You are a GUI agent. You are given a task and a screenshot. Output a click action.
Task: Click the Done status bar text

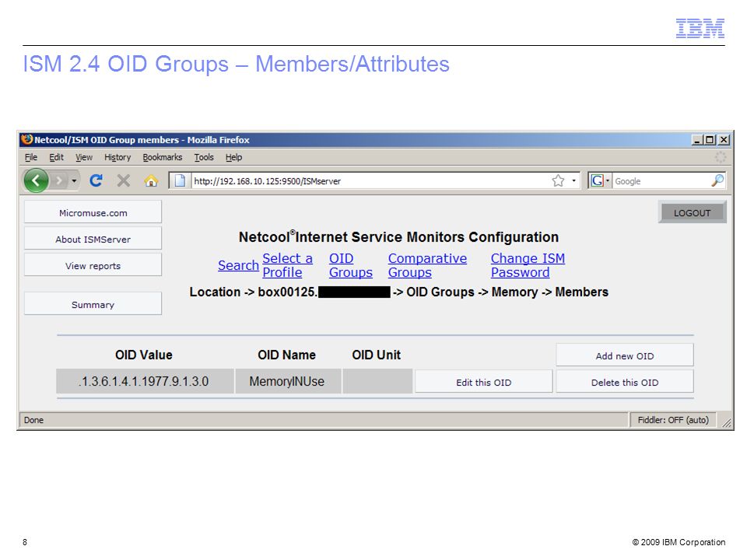point(33,420)
